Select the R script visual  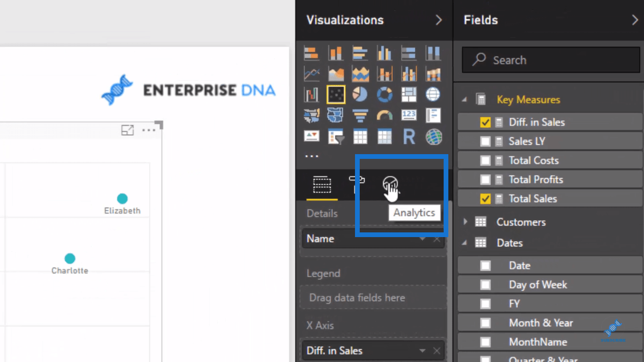click(x=409, y=137)
